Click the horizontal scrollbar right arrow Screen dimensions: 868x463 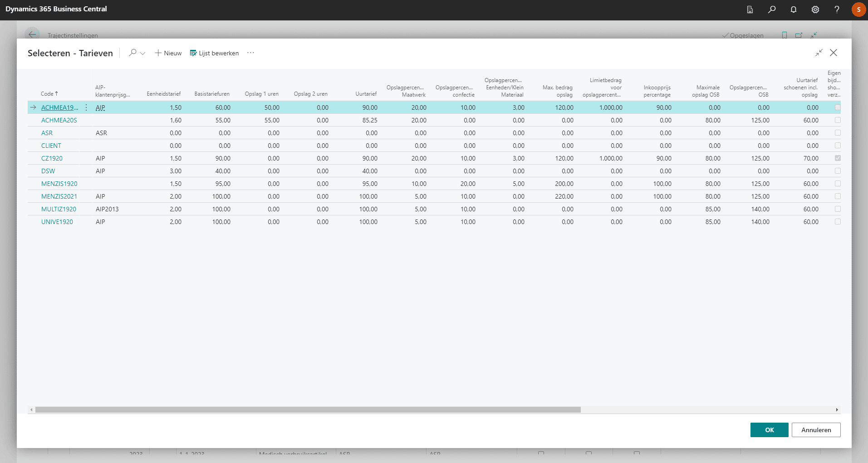837,410
